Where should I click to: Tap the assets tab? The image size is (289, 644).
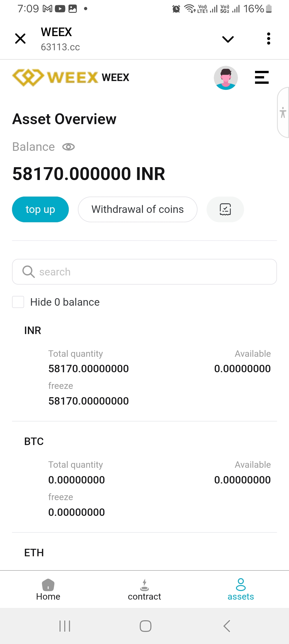pos(241,589)
